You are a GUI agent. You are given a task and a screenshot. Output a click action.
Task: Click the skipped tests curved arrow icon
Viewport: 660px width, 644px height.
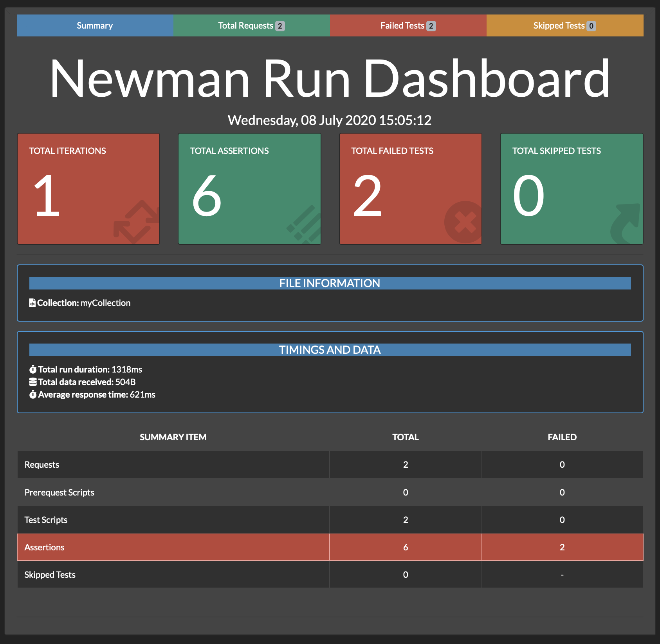click(626, 223)
